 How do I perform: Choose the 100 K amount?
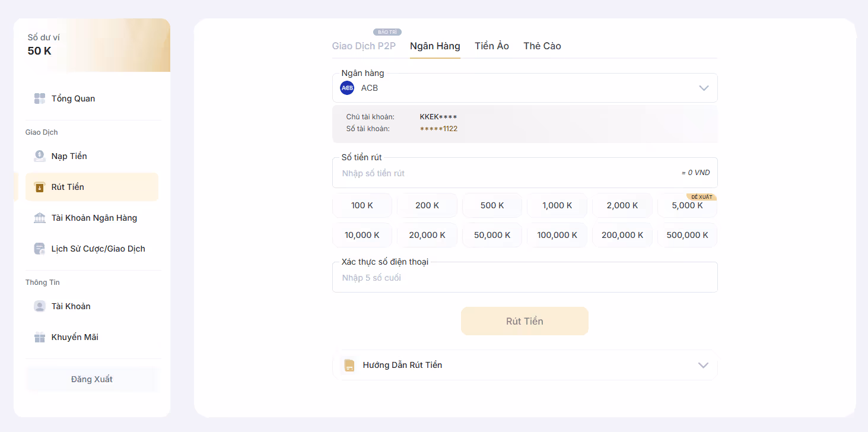[362, 205]
